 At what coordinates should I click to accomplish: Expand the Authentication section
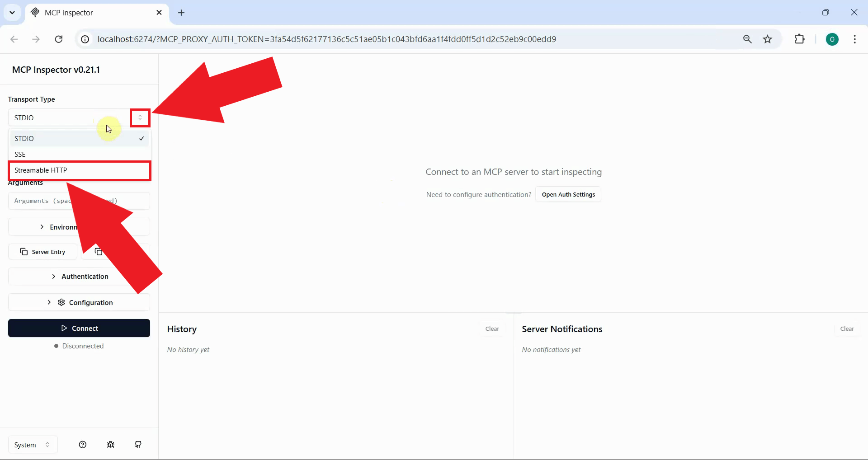point(79,276)
